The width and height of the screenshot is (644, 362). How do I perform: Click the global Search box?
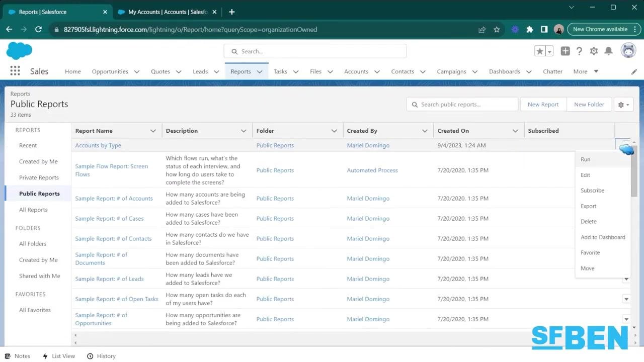[x=315, y=51]
